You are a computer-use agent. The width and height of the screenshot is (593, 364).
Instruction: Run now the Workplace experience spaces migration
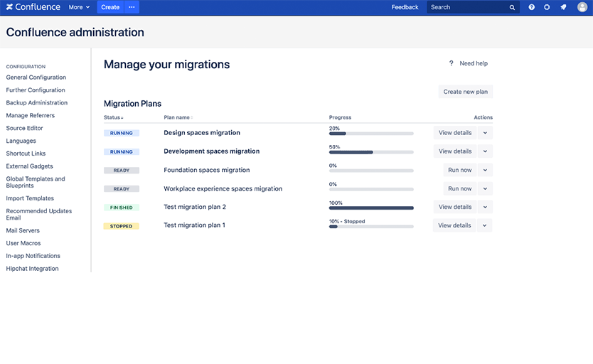(460, 188)
